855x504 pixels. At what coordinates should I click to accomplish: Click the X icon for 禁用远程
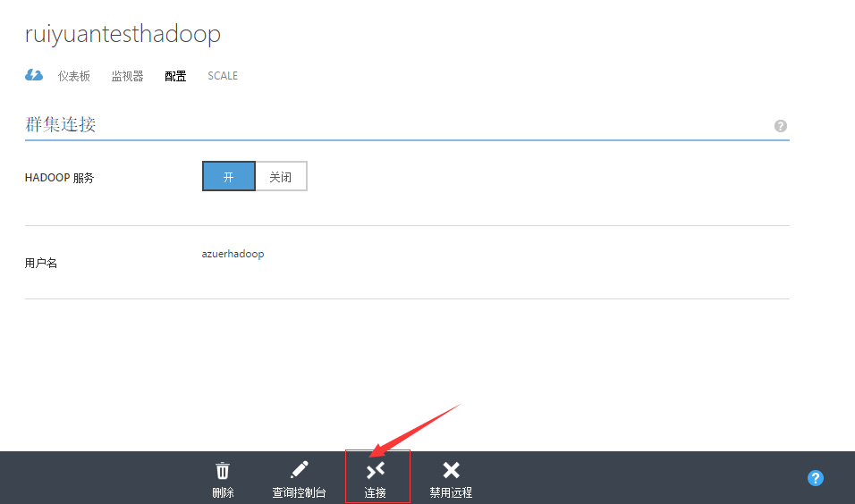click(451, 470)
